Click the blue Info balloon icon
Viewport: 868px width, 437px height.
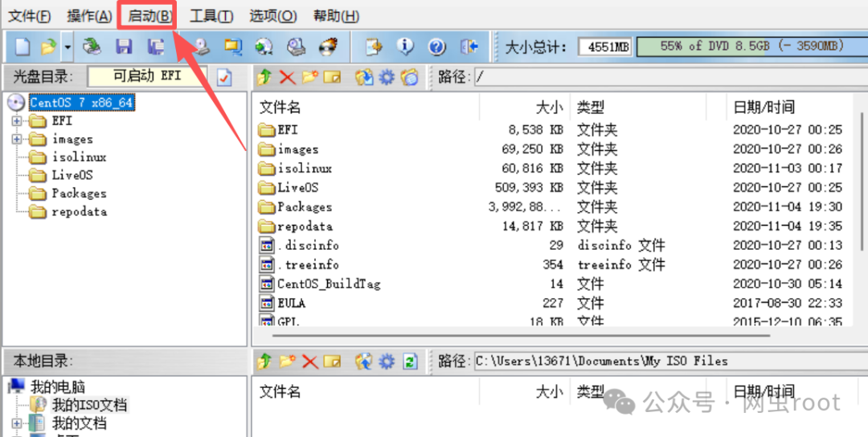pos(406,47)
